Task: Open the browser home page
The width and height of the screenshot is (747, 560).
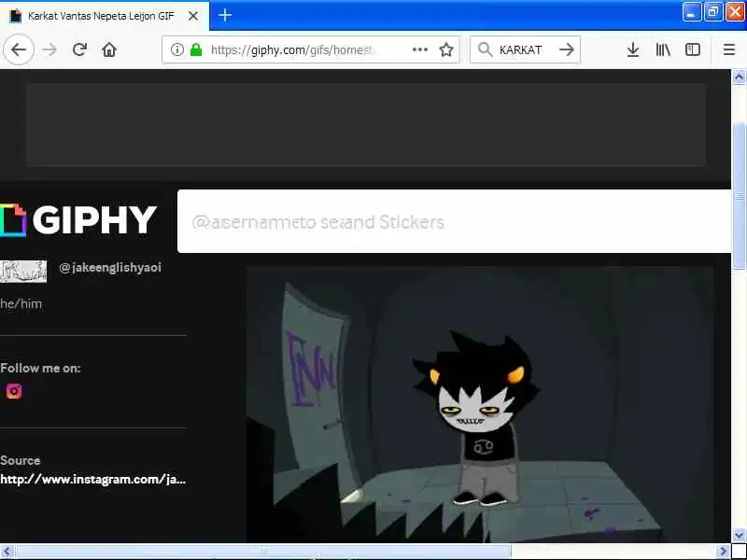Action: (x=109, y=49)
